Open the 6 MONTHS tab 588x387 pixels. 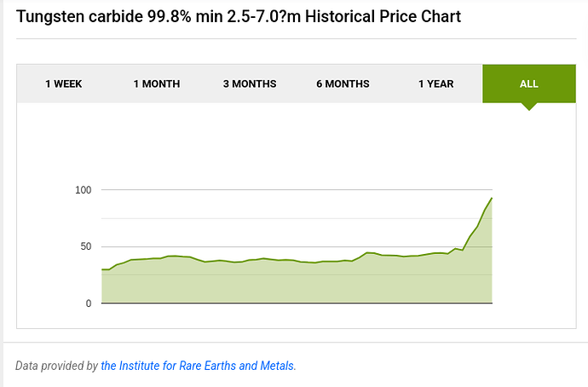tap(343, 84)
